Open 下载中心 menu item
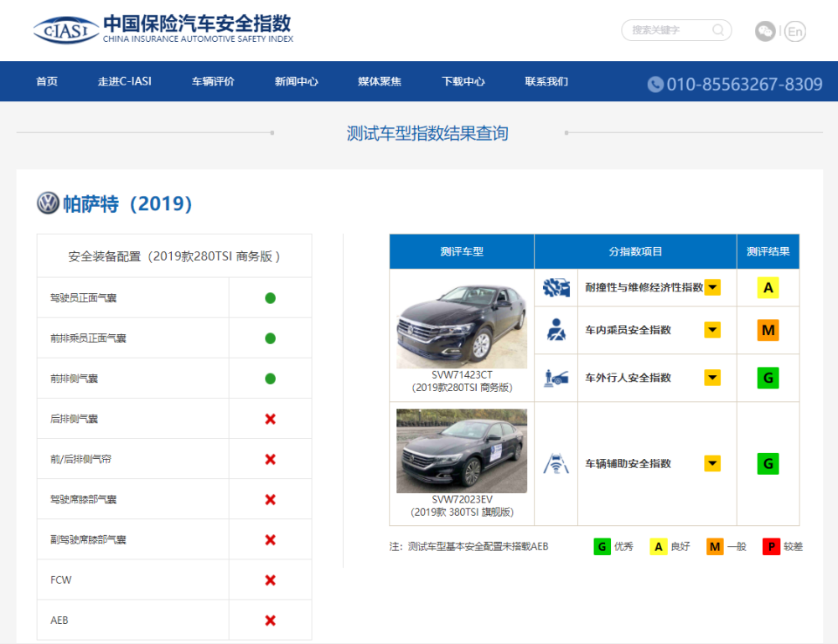Screen dimensions: 838x644 tap(463, 81)
